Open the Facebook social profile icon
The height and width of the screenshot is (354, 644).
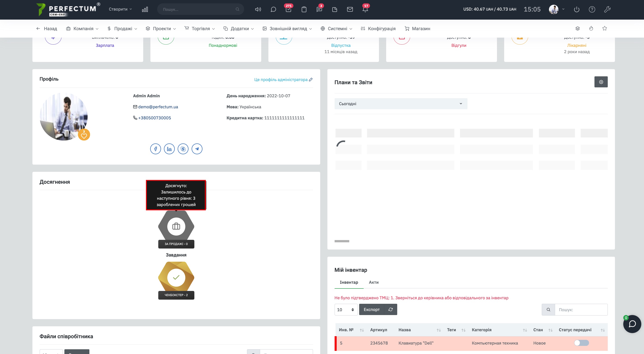point(156,149)
